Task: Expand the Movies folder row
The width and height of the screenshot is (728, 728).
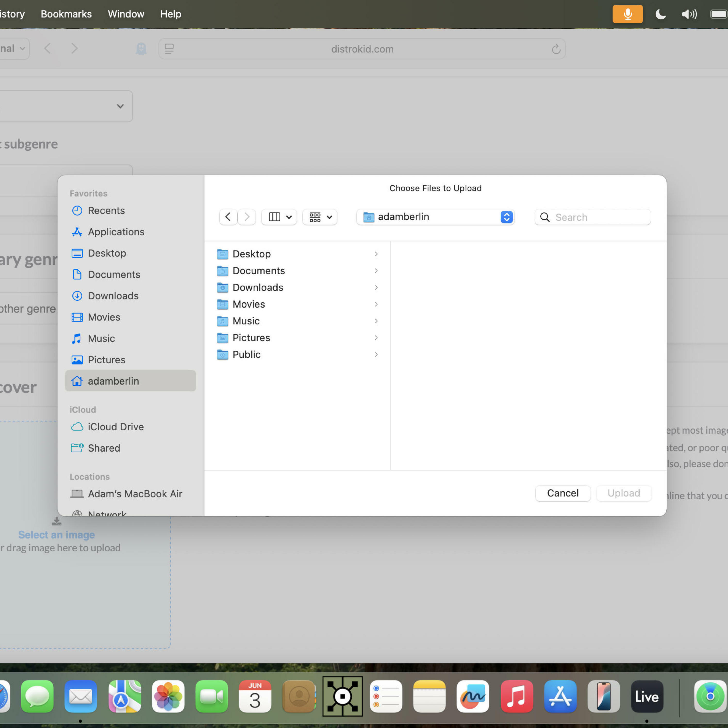Action: 376,304
